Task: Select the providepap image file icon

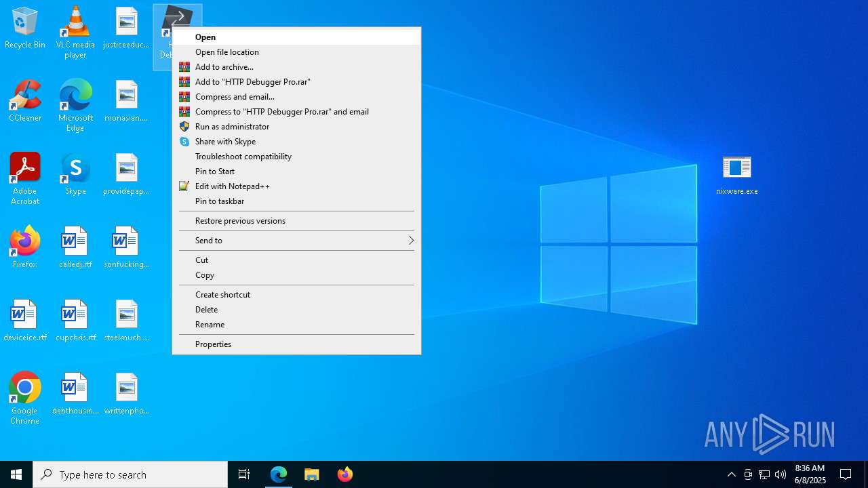Action: (126, 175)
